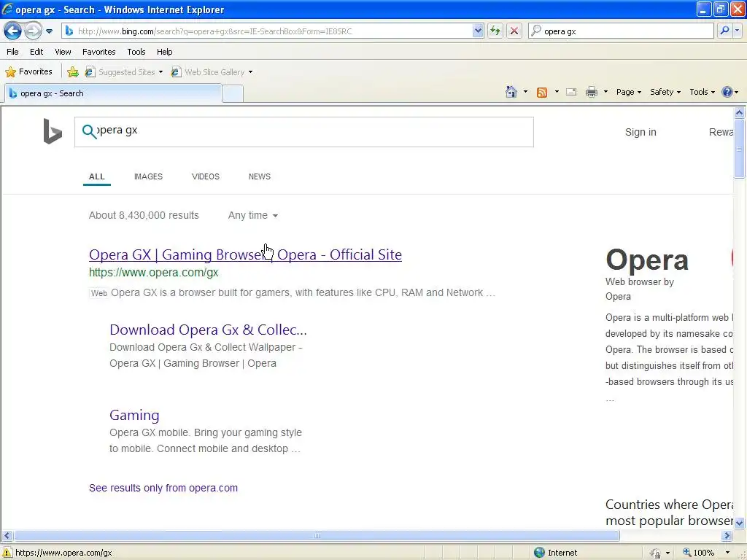Click the vertical scrollbar down arrow
Viewport: 747px width, 560px height.
click(740, 523)
